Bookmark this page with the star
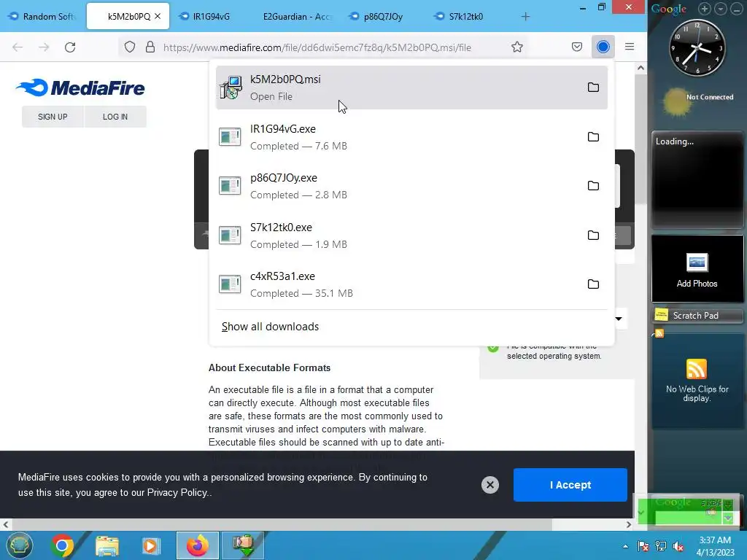Viewport: 747px width, 560px height. (x=517, y=47)
